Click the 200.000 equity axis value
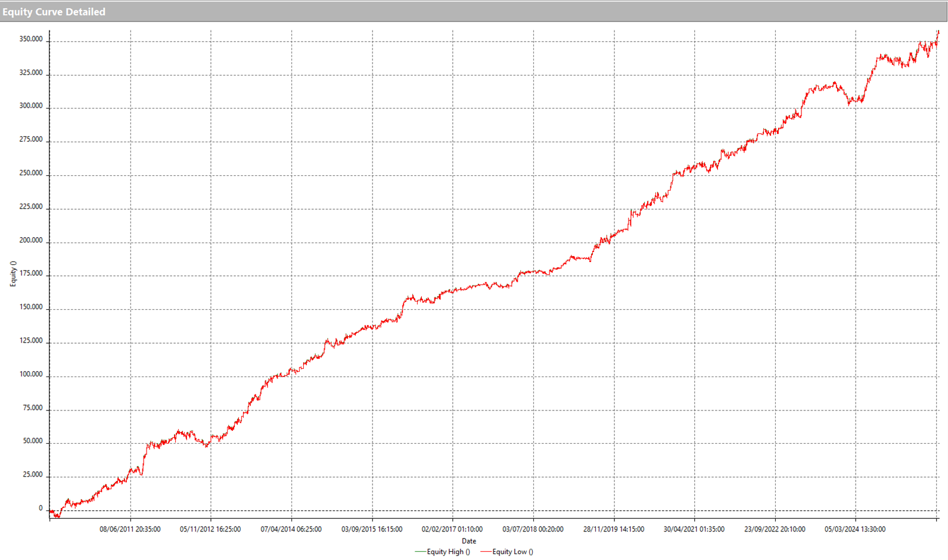Screen dimensions: 948x560 pyautogui.click(x=31, y=241)
